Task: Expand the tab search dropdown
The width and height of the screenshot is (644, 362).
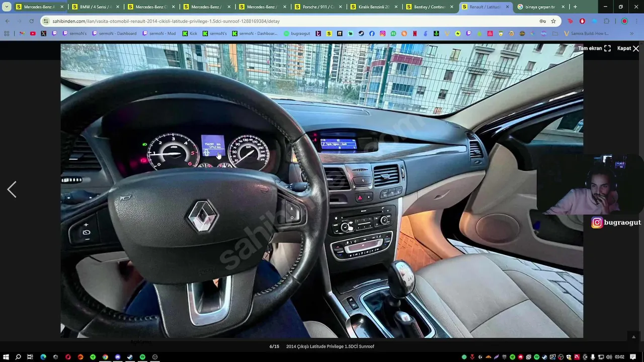Action: tap(7, 7)
